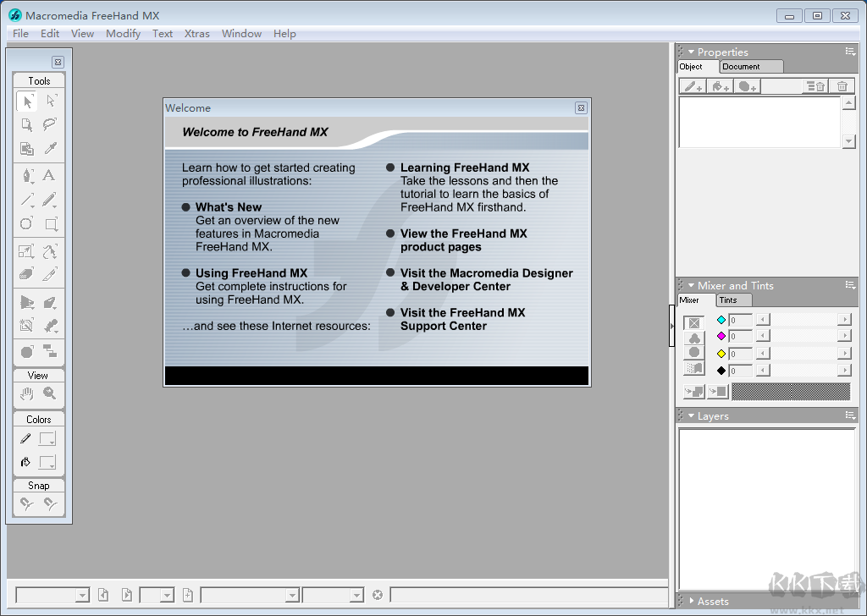Click Add Fill button in Properties
867x616 pixels.
pos(720,86)
